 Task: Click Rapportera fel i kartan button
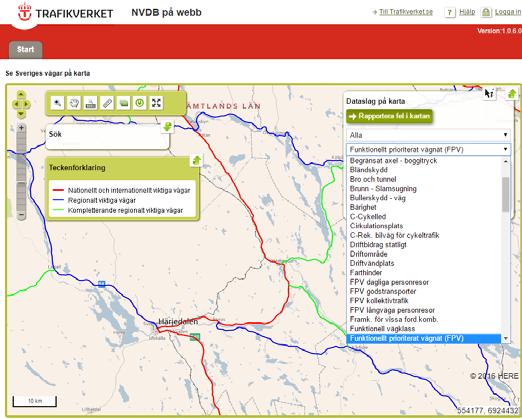point(389,116)
